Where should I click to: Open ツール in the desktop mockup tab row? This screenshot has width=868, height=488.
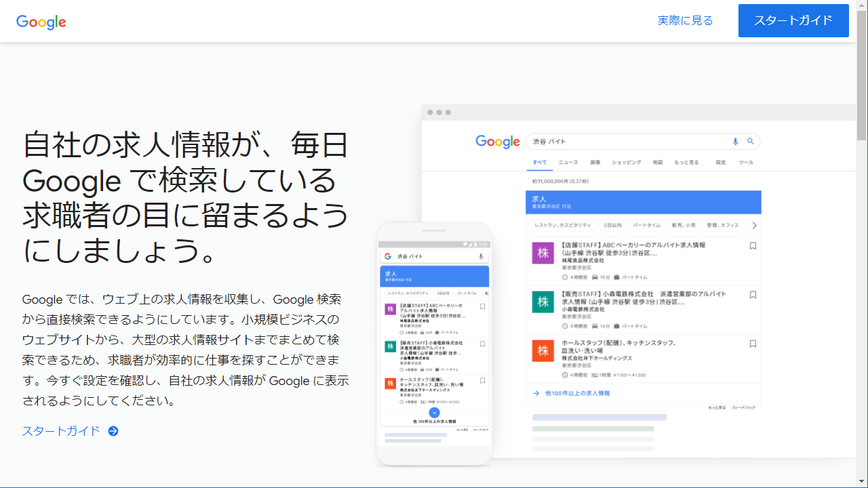pyautogui.click(x=746, y=163)
